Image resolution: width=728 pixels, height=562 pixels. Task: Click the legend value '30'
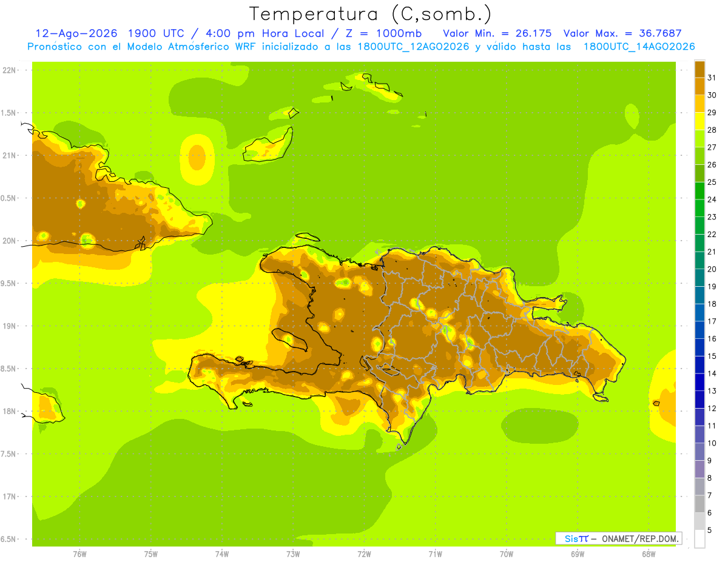[x=712, y=95]
